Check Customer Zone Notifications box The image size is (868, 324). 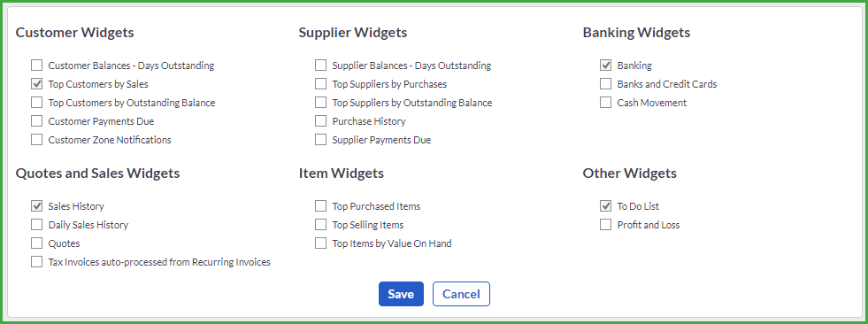(36, 140)
